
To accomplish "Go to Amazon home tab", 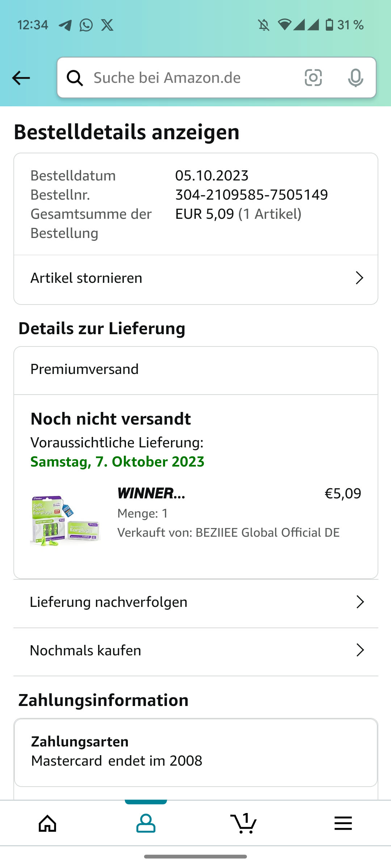I will [48, 824].
